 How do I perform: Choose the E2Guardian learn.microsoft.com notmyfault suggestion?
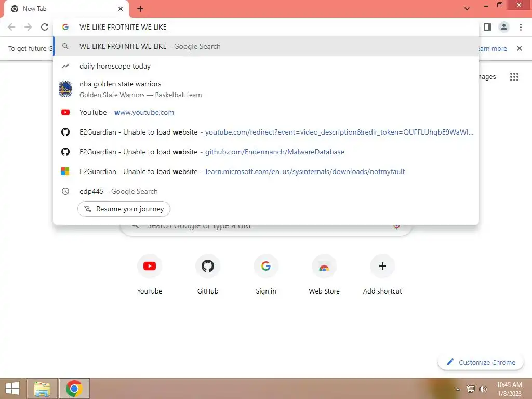(266, 171)
